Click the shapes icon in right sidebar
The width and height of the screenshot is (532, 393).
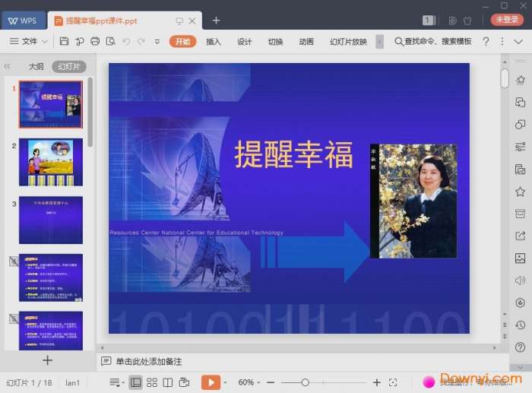coord(520,125)
